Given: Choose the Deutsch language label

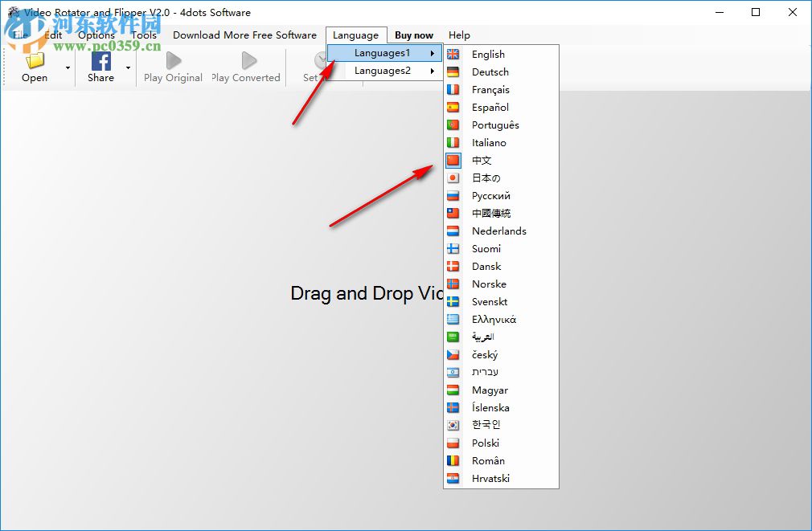Looking at the screenshot, I should [490, 72].
